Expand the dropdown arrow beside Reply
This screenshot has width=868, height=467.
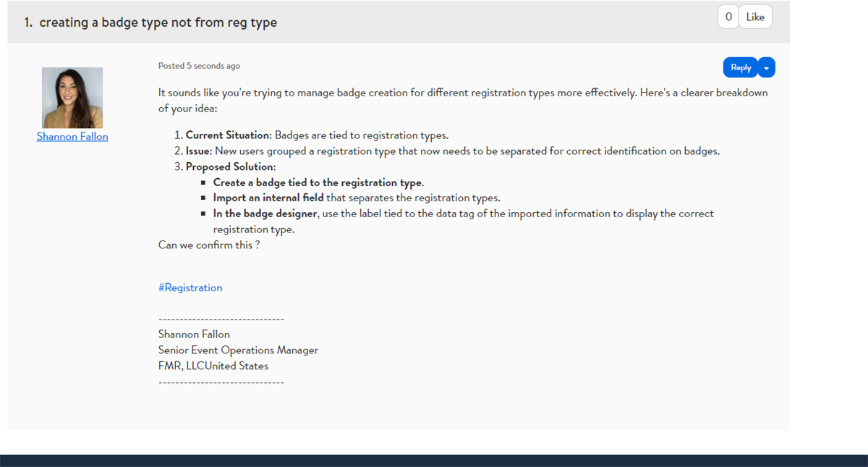pos(767,67)
